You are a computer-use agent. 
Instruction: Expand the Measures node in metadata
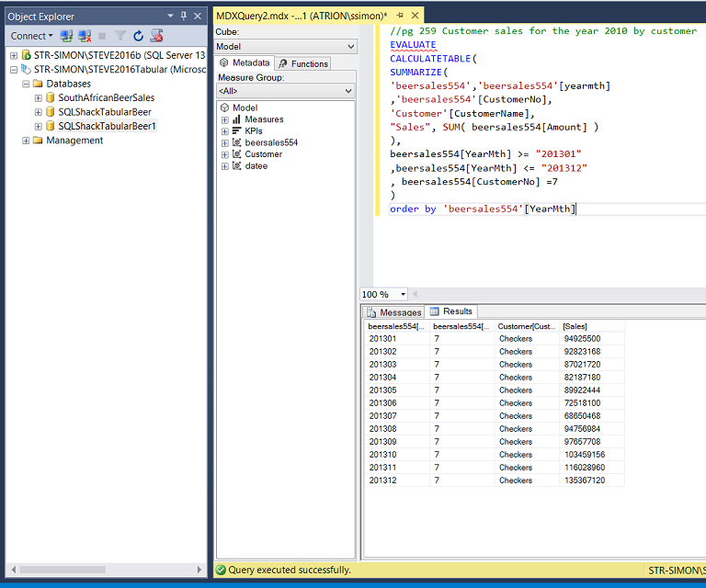[x=224, y=119]
